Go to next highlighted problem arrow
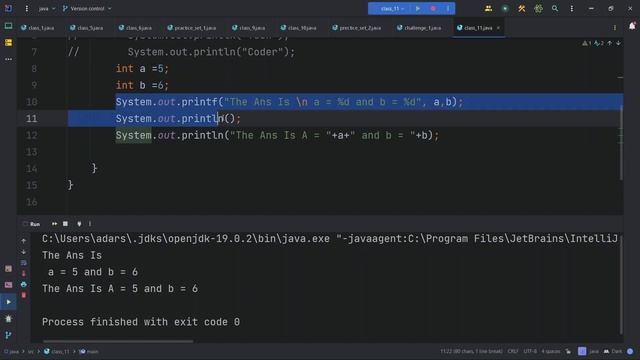This screenshot has width=640, height=360. (x=618, y=43)
